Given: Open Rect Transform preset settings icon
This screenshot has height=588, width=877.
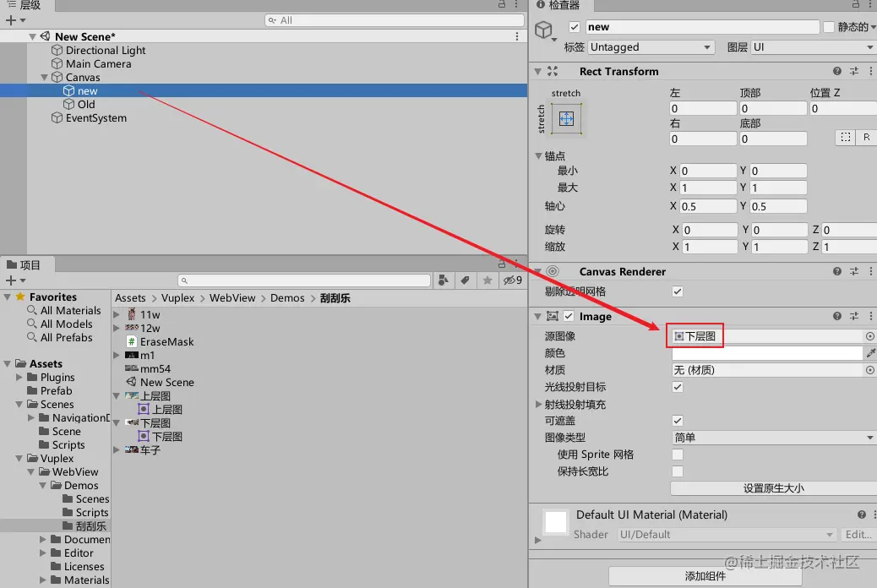Looking at the screenshot, I should pyautogui.click(x=854, y=71).
